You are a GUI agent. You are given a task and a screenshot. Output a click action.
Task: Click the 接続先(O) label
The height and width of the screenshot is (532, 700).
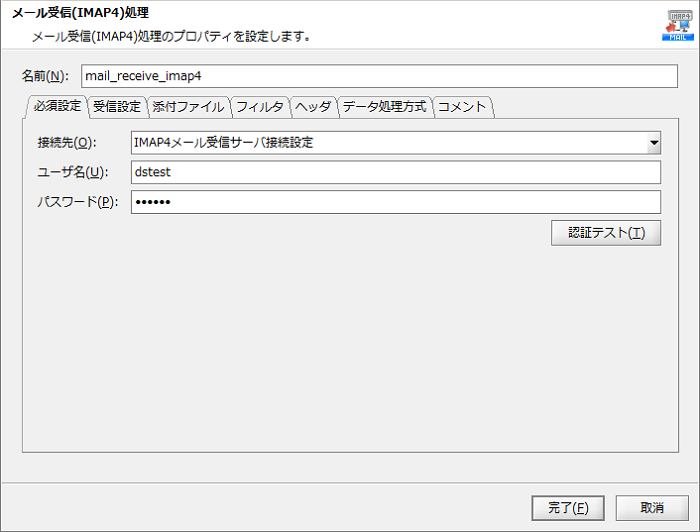[x=68, y=143]
